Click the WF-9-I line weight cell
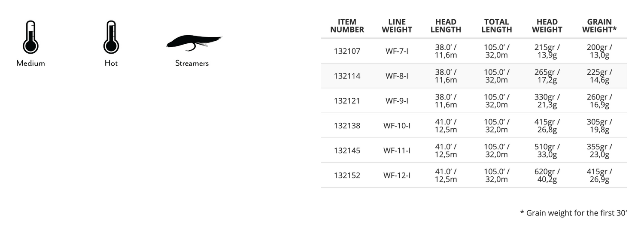 click(x=397, y=101)
